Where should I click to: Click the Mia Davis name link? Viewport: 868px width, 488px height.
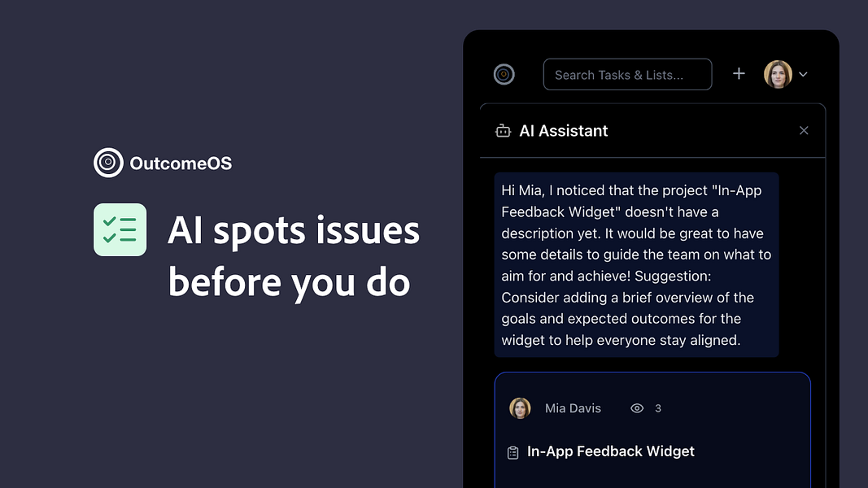tap(573, 408)
